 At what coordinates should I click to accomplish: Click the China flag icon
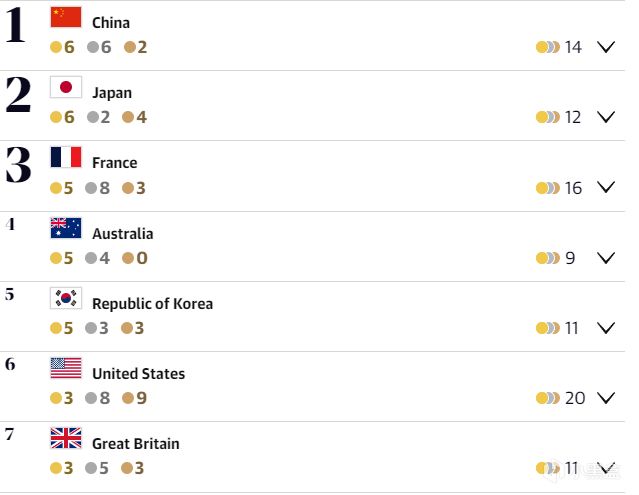pyautogui.click(x=66, y=17)
